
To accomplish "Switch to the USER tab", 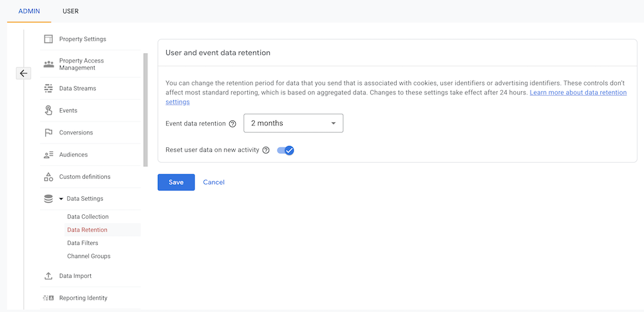I will (71, 11).
